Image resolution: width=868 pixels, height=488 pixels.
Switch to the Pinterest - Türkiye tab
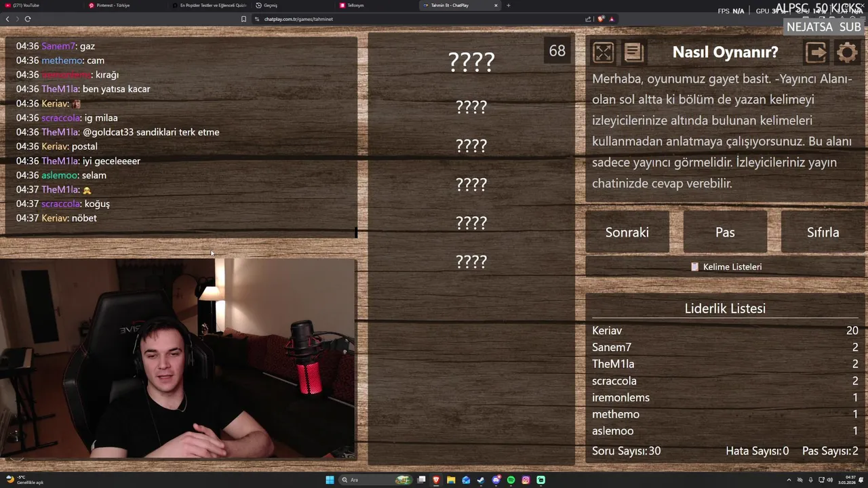pos(125,5)
